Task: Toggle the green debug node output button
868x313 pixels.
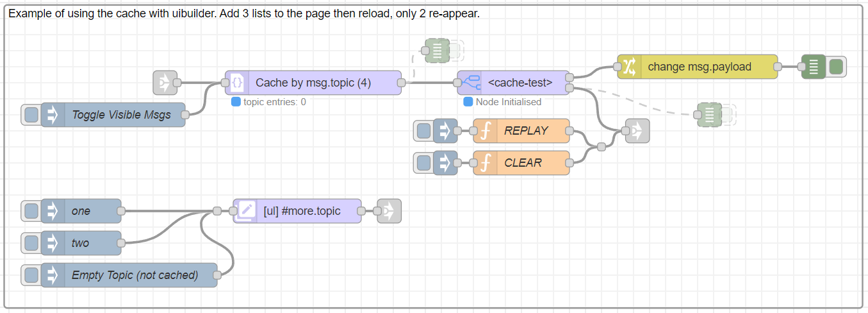Action: tap(835, 67)
